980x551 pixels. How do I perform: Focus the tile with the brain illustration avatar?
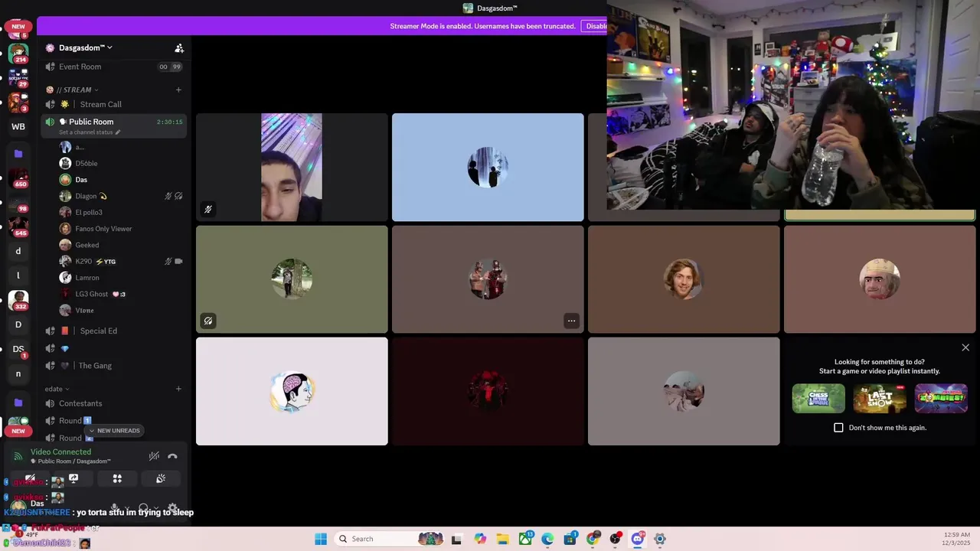[292, 391]
